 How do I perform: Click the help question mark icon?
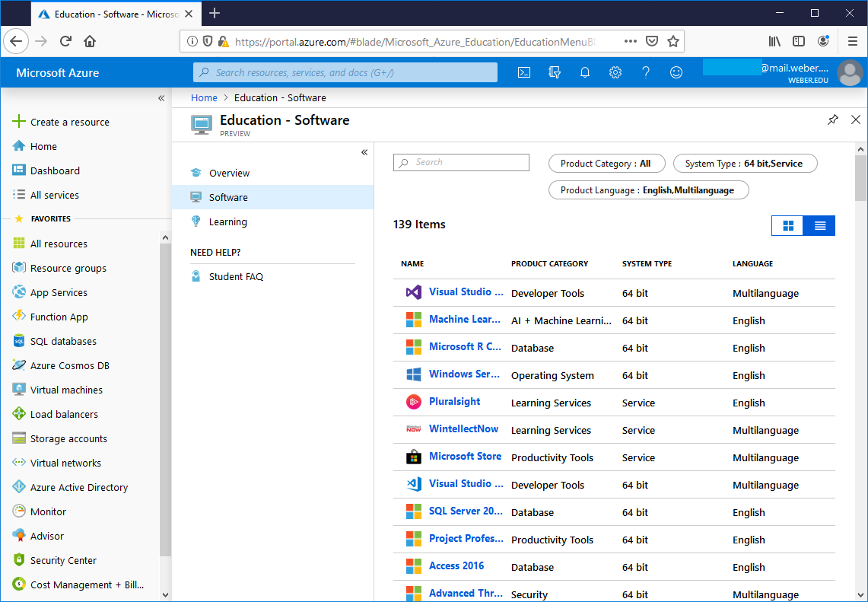(646, 72)
